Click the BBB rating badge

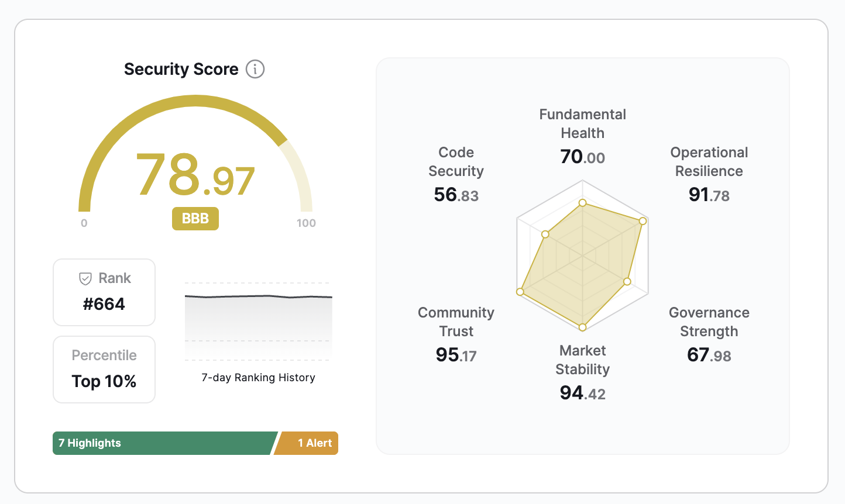(x=195, y=219)
